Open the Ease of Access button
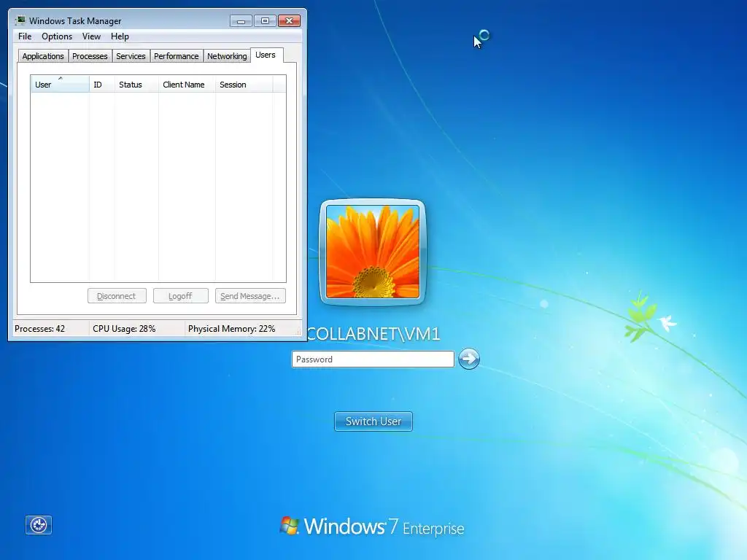 click(39, 525)
